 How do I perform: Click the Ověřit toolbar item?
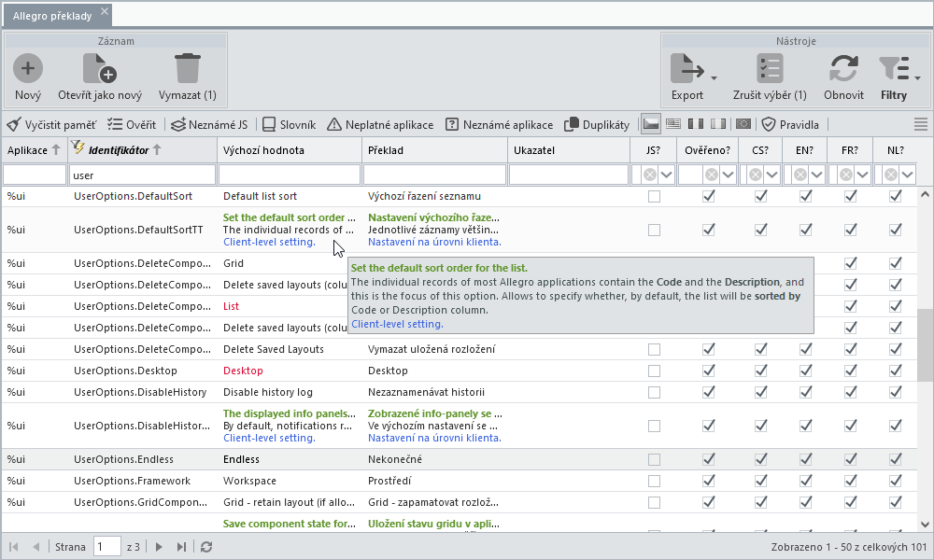click(132, 125)
